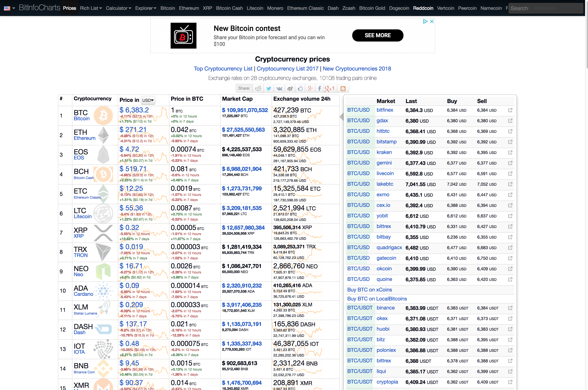The height and width of the screenshot is (390, 588).
Task: Click the Market Cap column header
Action: (x=237, y=99)
